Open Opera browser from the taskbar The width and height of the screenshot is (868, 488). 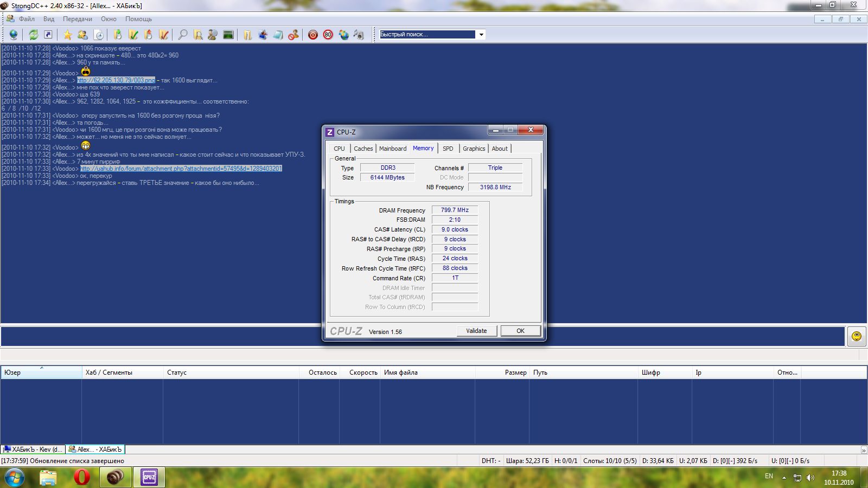pyautogui.click(x=82, y=478)
